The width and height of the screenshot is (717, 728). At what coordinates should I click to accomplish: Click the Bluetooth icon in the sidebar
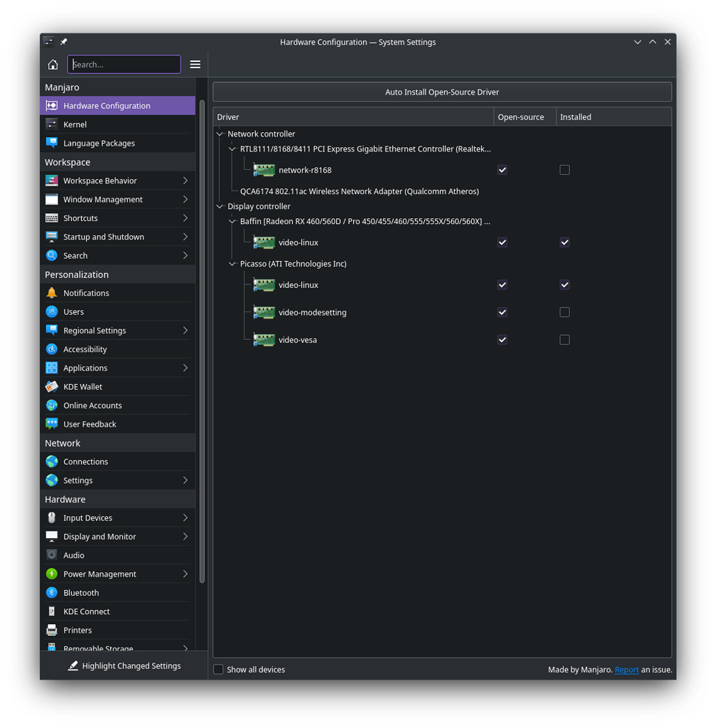(x=52, y=593)
